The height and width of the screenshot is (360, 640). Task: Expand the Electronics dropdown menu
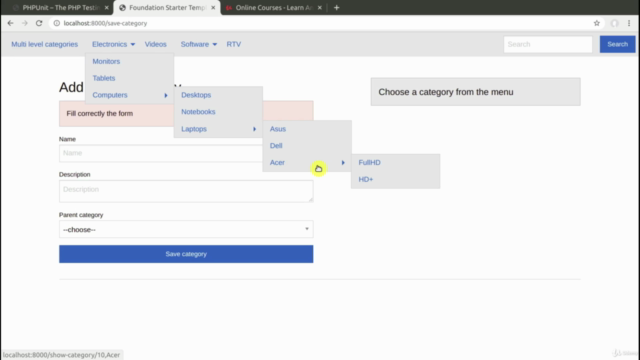tap(113, 44)
